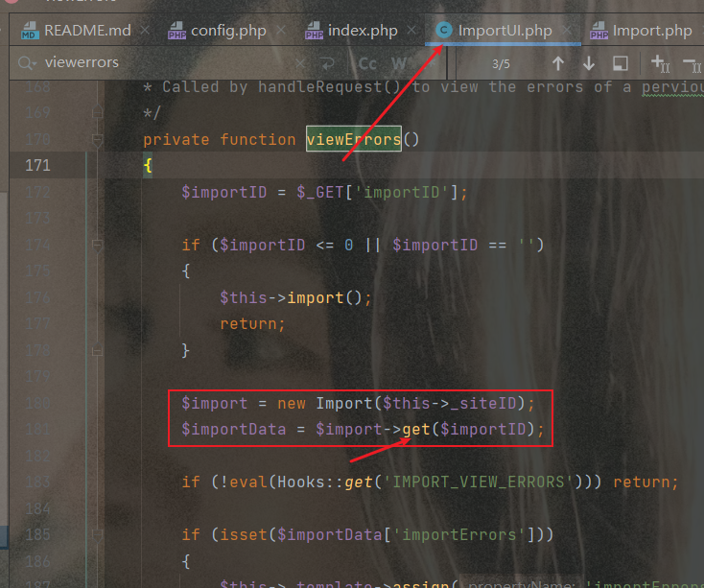Click the eval call on line 183
This screenshot has height=588, width=704.
[248, 482]
